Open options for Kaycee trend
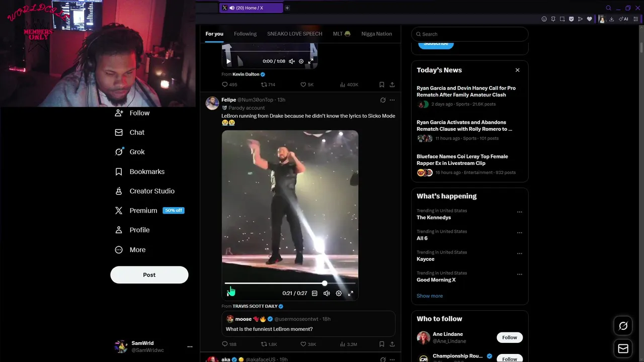 click(x=520, y=253)
